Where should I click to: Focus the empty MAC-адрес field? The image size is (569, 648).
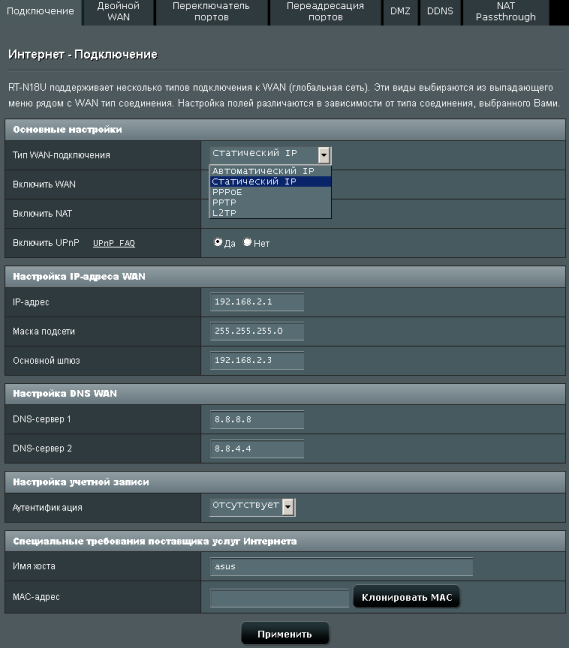pos(279,598)
